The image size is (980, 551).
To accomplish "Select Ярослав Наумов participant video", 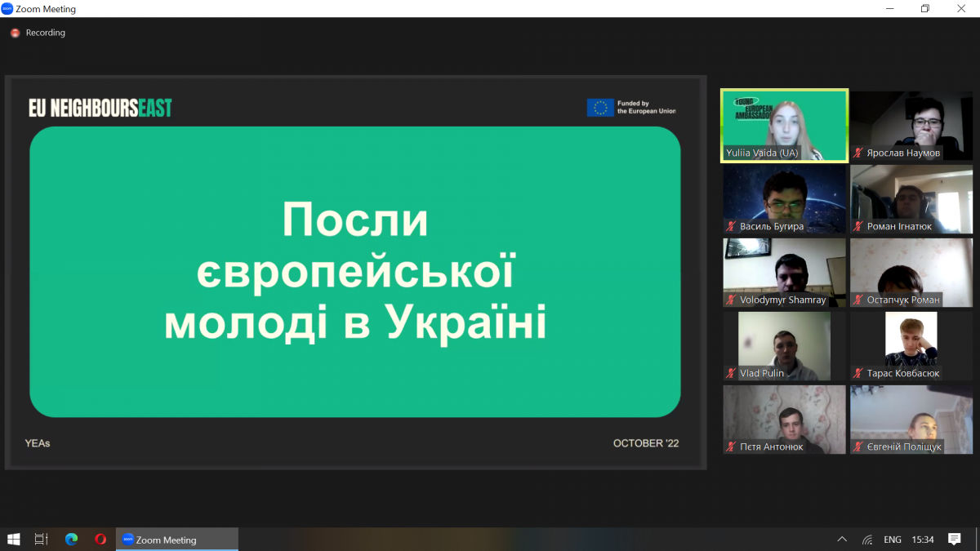I will coord(911,126).
